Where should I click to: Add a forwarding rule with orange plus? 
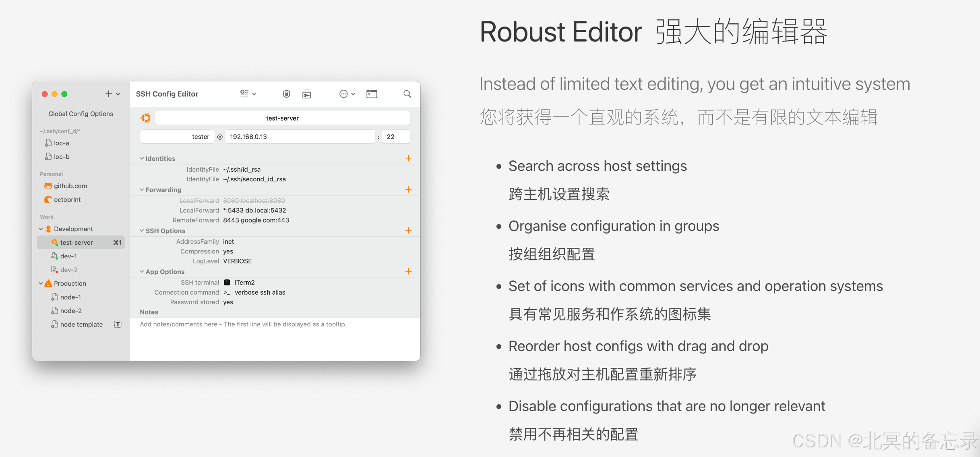[x=408, y=189]
